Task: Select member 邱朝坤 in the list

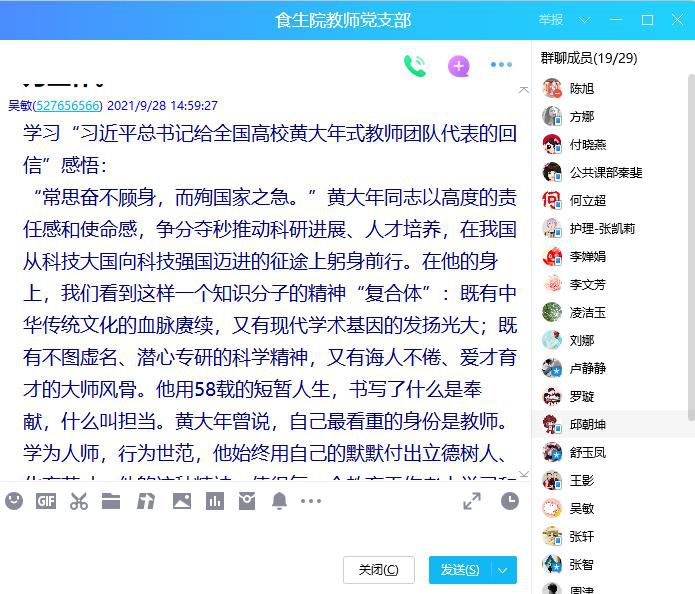Action: coord(587,424)
